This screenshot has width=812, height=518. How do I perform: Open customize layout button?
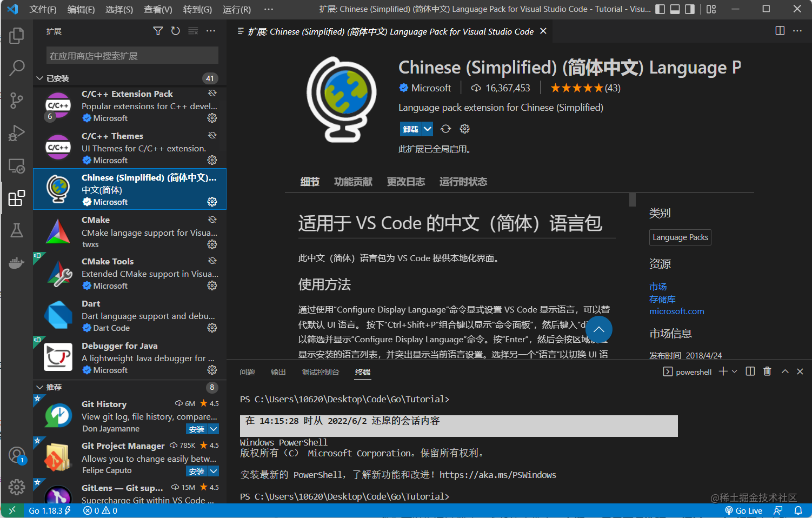[x=711, y=9]
